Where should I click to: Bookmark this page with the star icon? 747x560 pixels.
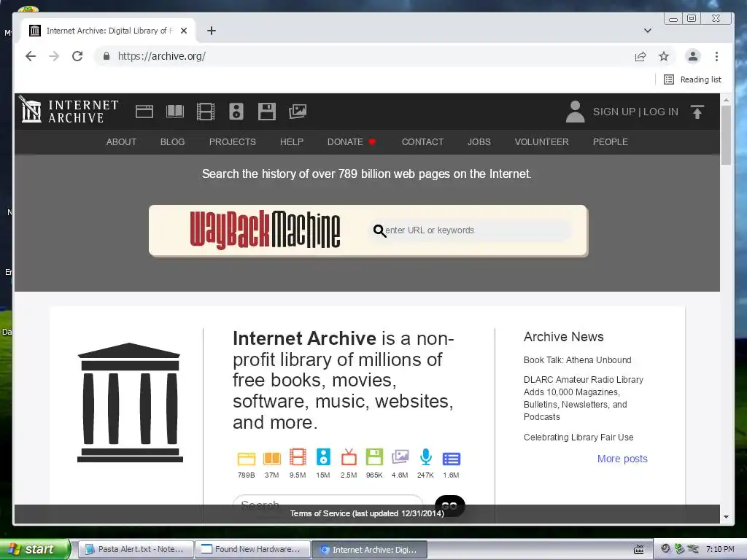click(x=664, y=56)
